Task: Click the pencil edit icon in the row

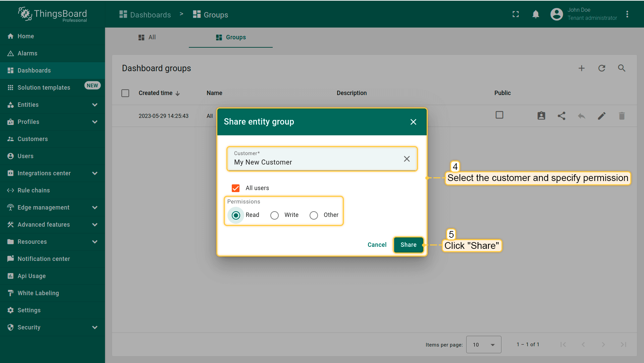Action: click(x=601, y=116)
